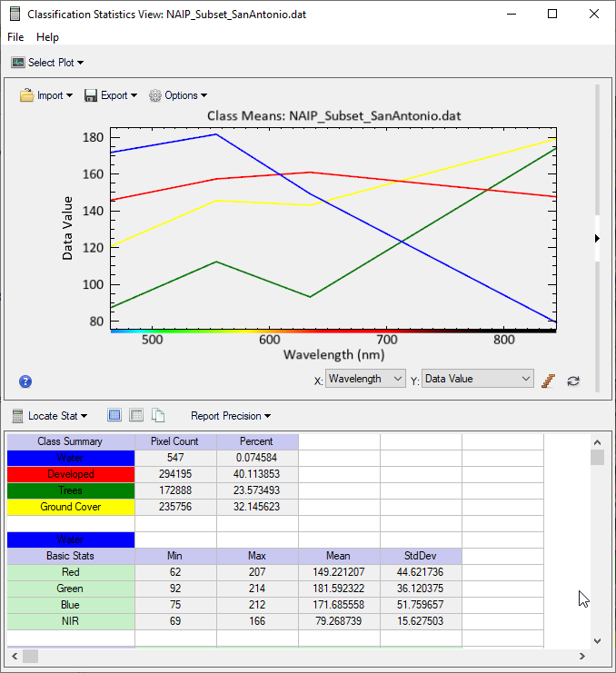Open the Export dropdown with floppy icon

tap(111, 95)
